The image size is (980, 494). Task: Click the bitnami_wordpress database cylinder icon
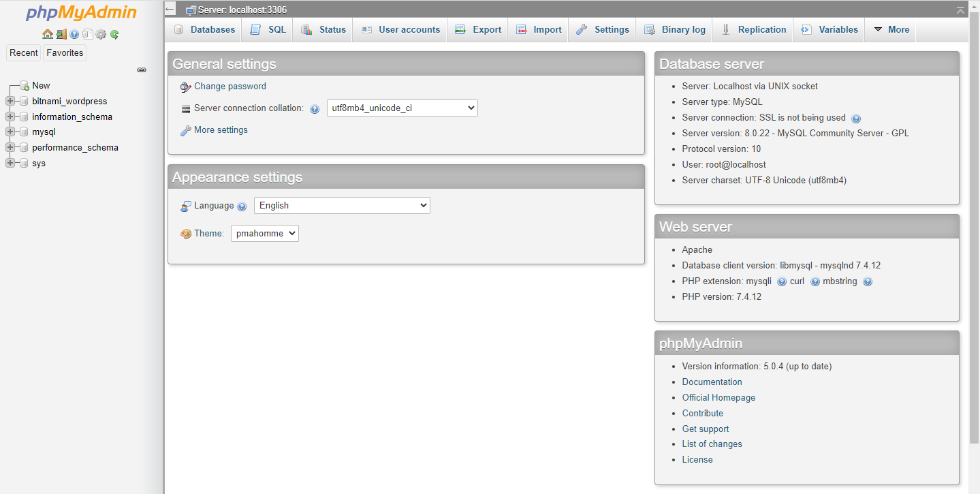coord(24,102)
